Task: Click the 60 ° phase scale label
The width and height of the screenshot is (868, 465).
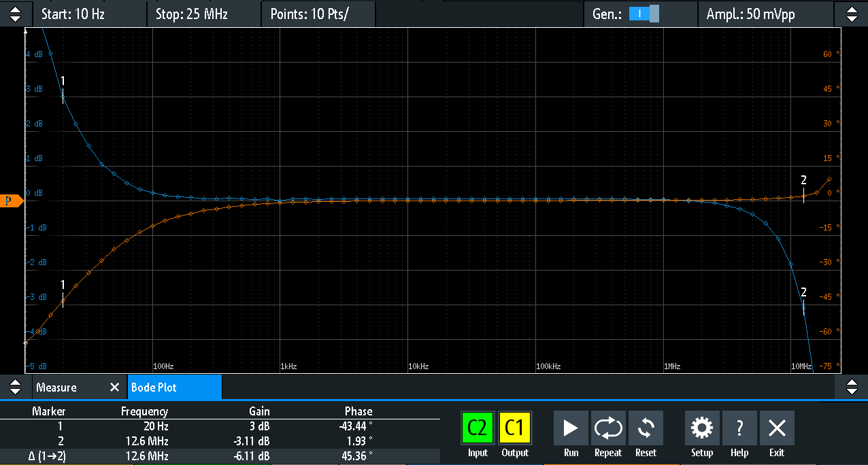Action: tap(831, 54)
